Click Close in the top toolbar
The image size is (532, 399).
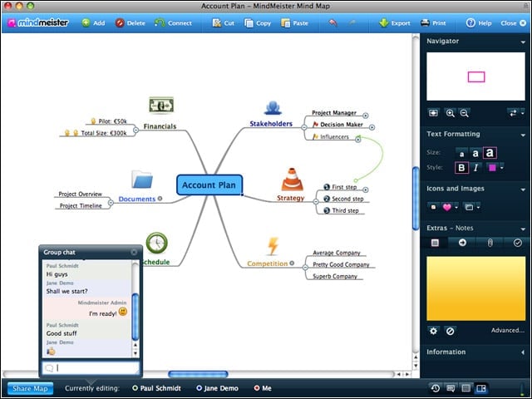coord(514,23)
